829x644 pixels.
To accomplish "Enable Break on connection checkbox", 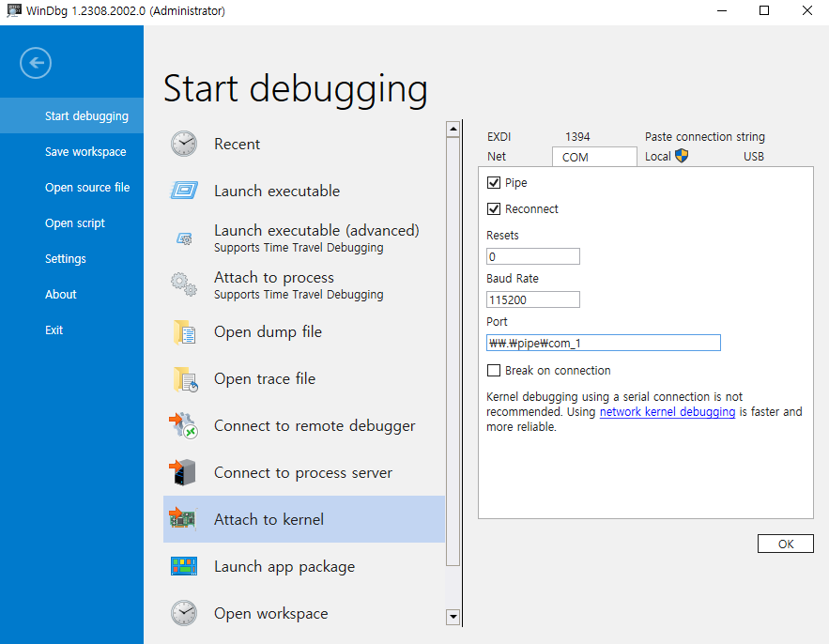I will [x=493, y=370].
